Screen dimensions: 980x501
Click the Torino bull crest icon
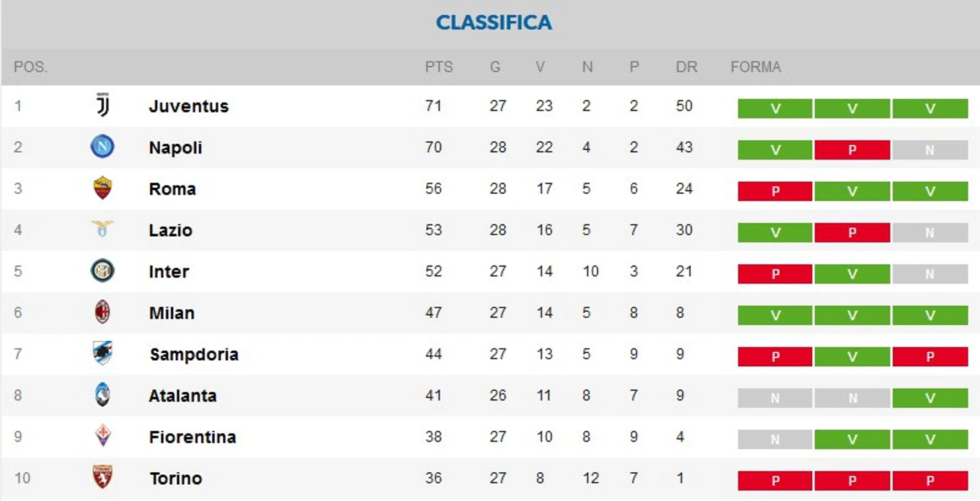pos(103,478)
